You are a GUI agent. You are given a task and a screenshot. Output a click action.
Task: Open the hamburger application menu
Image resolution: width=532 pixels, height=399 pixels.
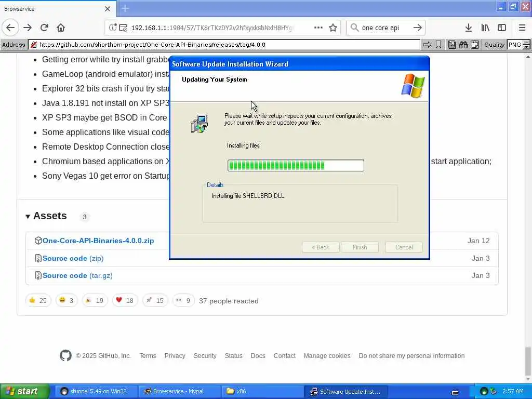522,28
